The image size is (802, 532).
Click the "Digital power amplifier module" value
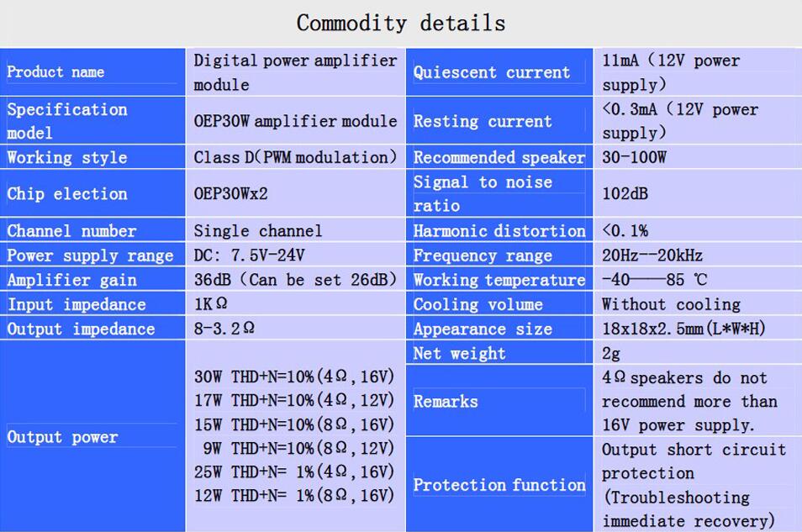point(294,72)
